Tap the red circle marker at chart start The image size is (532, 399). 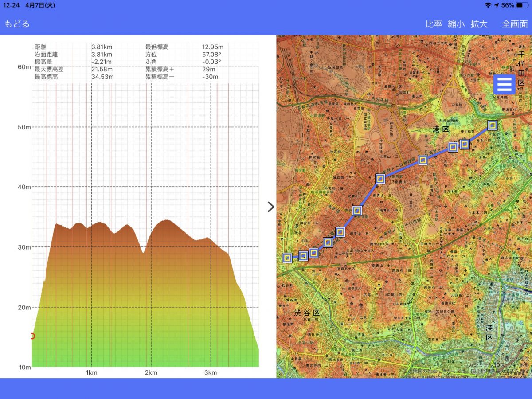point(32,336)
